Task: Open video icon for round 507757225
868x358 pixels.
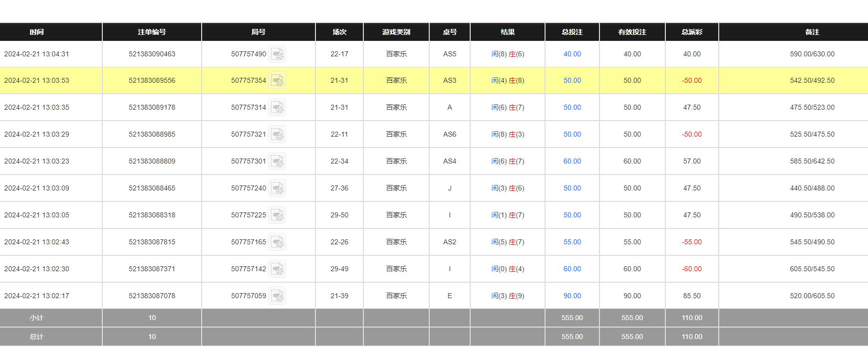Action: click(277, 215)
